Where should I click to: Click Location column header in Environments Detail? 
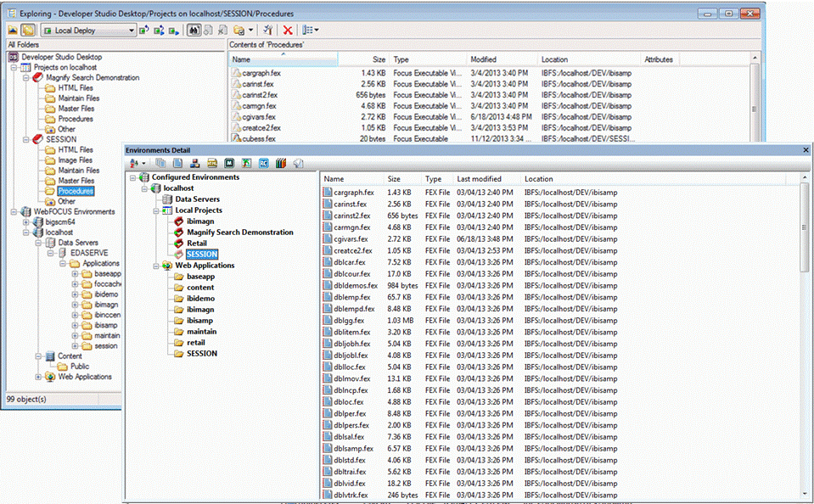click(653, 179)
